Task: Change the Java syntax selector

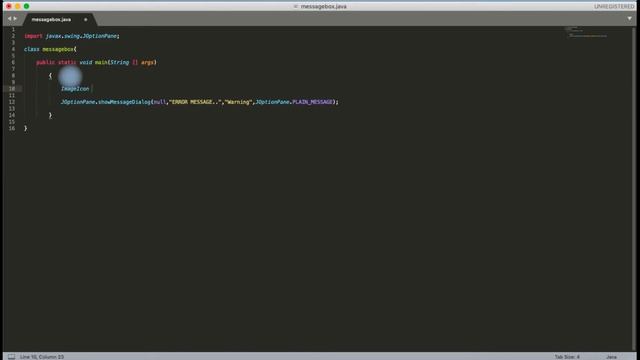Action: click(x=611, y=357)
